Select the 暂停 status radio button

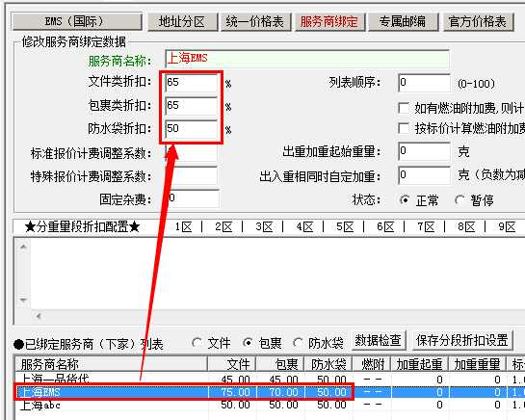(459, 200)
